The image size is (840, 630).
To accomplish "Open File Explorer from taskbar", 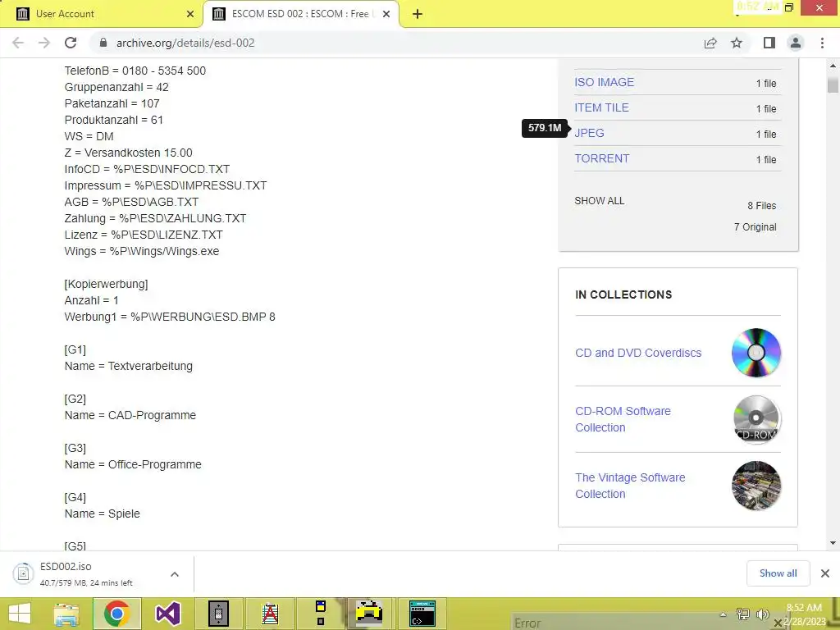I will coord(66,614).
